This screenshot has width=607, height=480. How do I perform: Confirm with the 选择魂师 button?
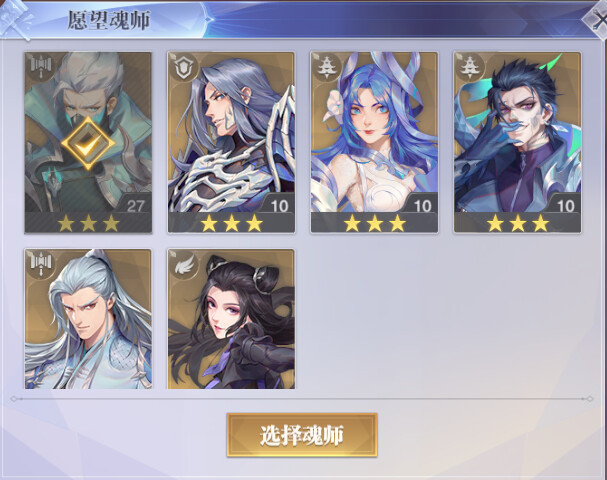click(302, 435)
